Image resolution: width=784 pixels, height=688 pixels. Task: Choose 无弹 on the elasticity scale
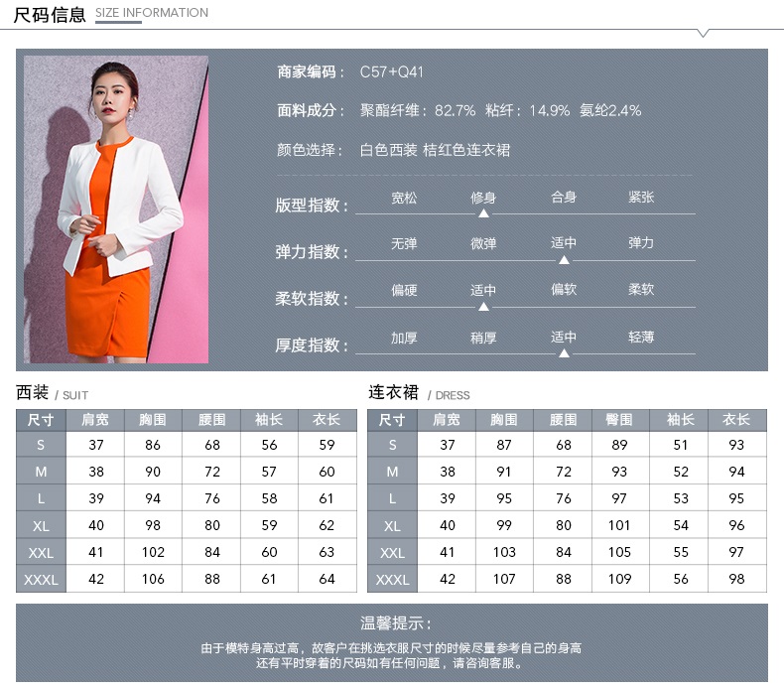tap(404, 243)
